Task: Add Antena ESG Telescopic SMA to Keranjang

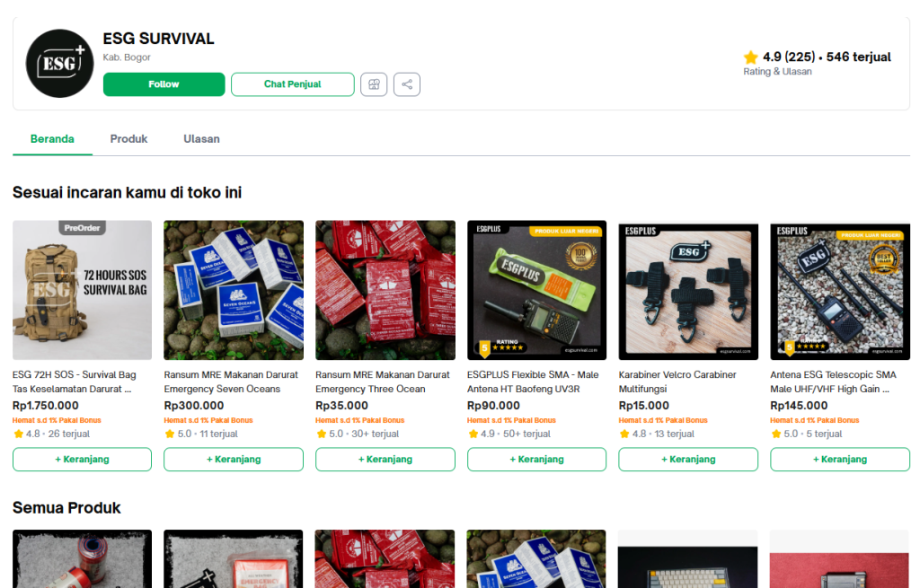Action: coord(839,459)
